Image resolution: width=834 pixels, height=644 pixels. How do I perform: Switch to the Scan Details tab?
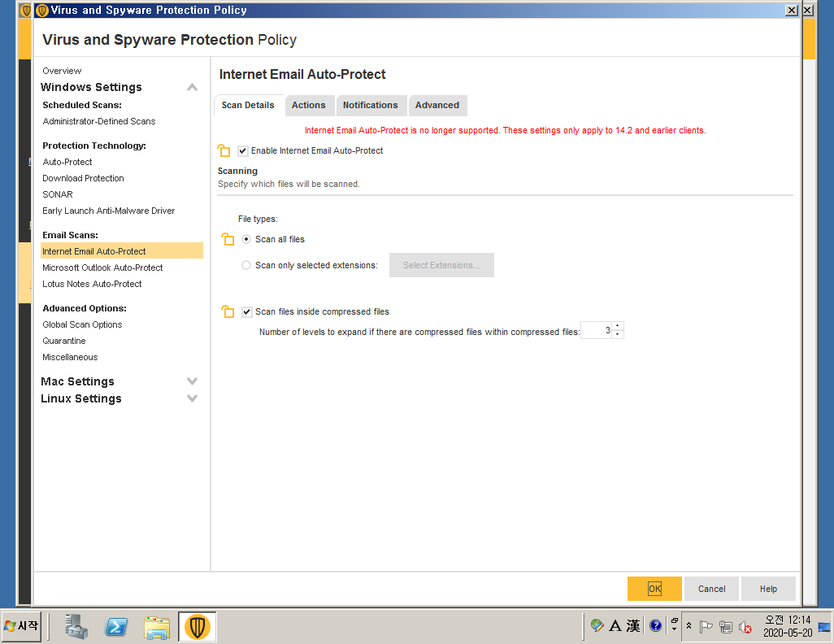click(248, 106)
